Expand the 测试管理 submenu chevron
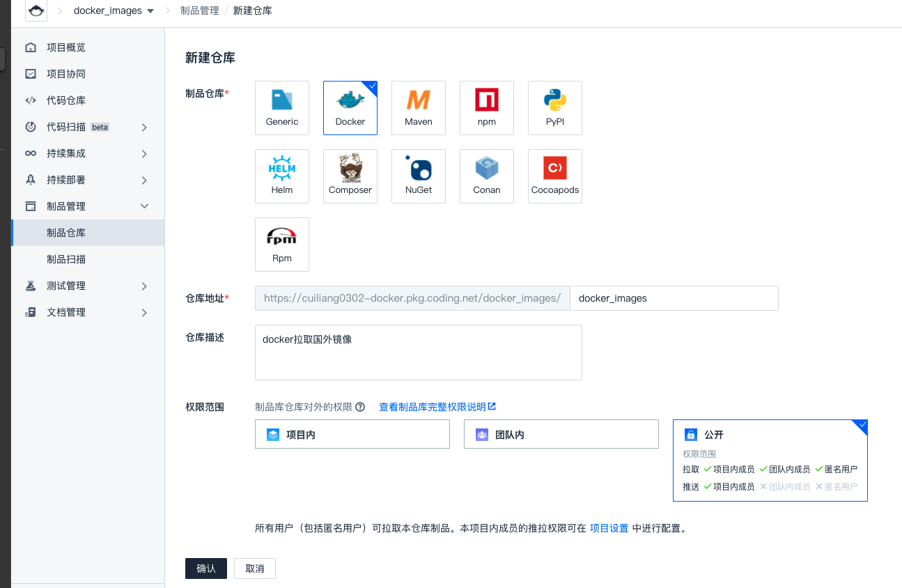 coord(144,286)
